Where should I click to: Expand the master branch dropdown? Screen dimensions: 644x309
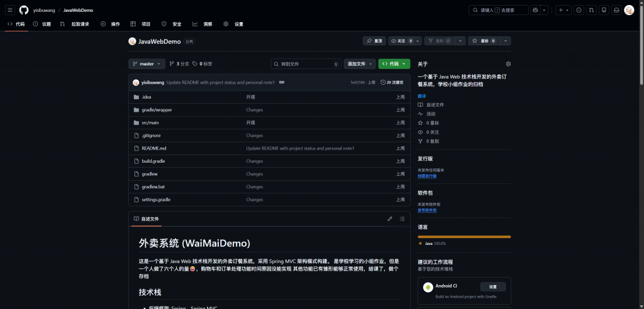(x=147, y=64)
